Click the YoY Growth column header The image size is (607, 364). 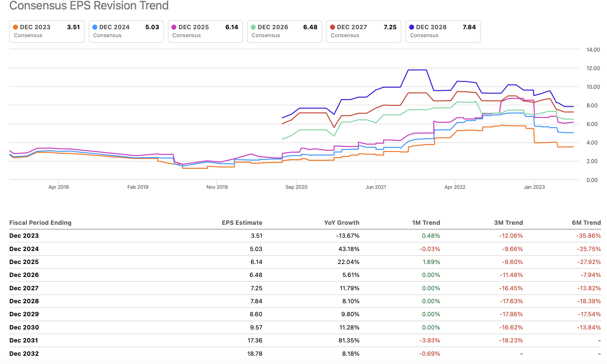(342, 223)
